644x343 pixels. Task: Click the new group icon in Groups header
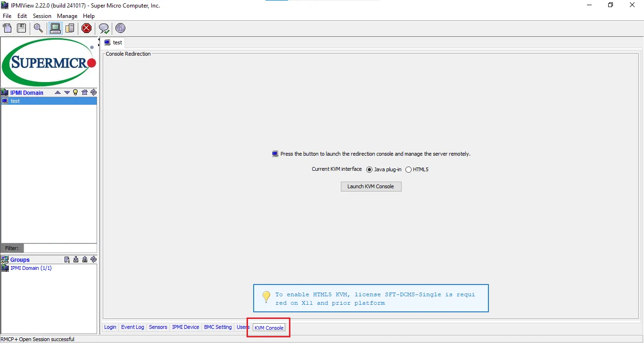point(67,259)
